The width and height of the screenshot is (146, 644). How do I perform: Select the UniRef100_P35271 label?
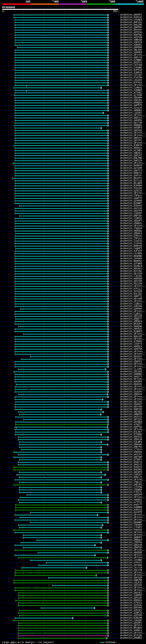click(x=131, y=492)
